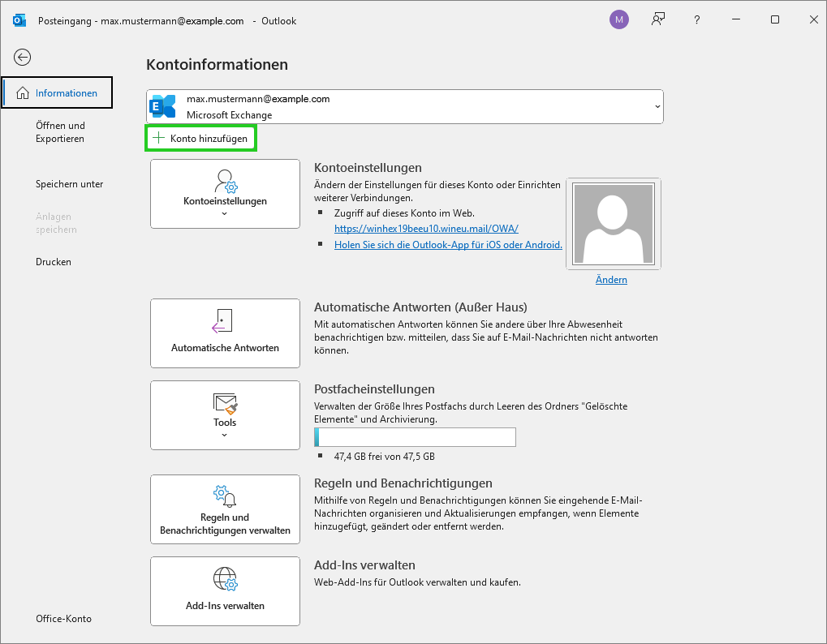Click 'Zugriff auf dieses Konto im Web.' text
Viewport: 827px width, 644px height.
(x=404, y=213)
